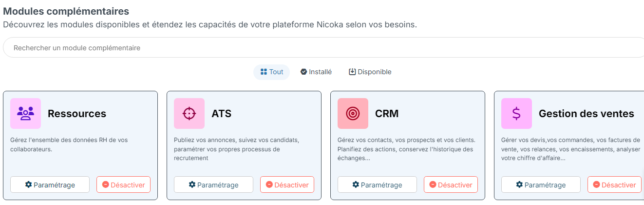The height and width of the screenshot is (205, 644).
Task: Click the Modules complémentaires heading
Action: (66, 10)
